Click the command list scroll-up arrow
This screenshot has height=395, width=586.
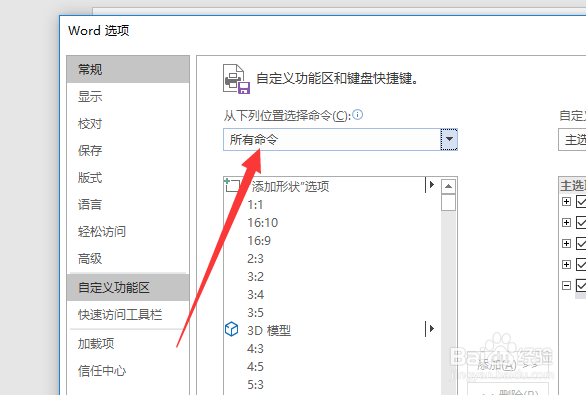coord(448,186)
